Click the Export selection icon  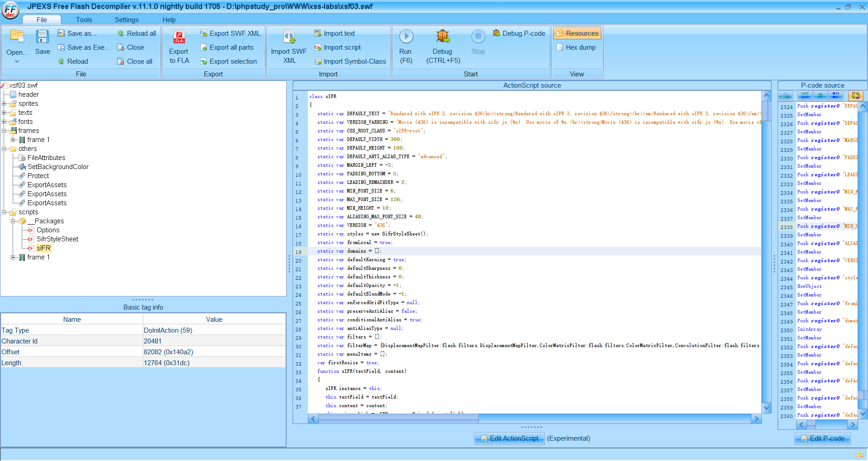(x=203, y=61)
